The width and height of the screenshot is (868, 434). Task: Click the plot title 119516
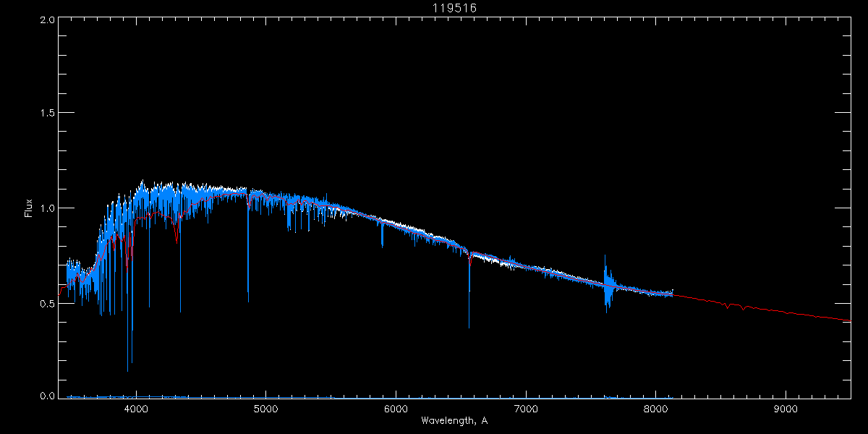tap(455, 8)
